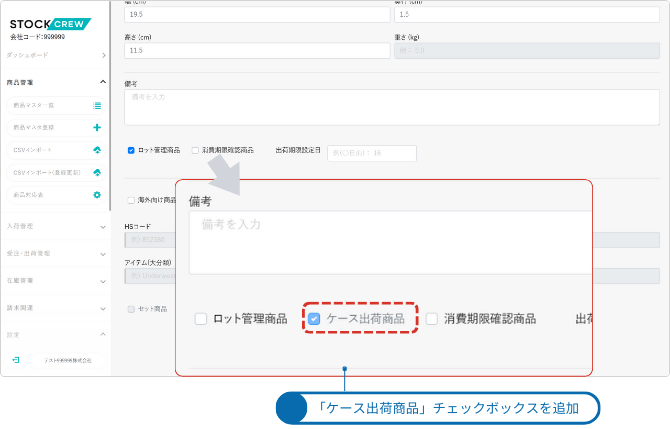Click the logout icon at sidebar bottom
The height and width of the screenshot is (429, 670).
click(16, 360)
